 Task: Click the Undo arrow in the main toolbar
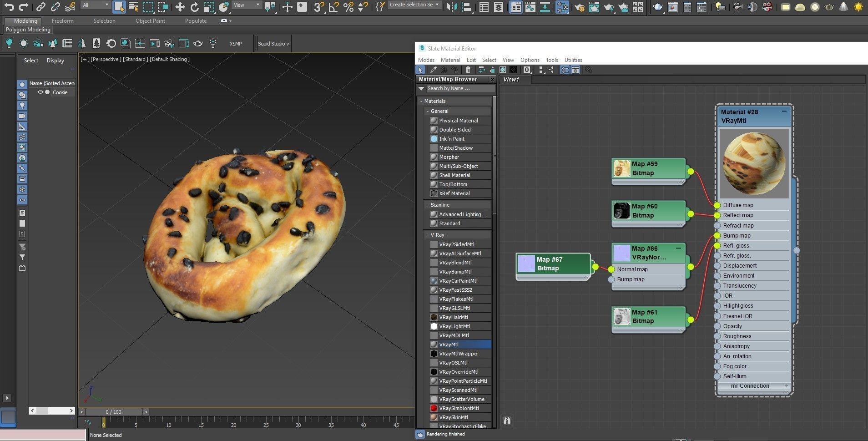[9, 6]
